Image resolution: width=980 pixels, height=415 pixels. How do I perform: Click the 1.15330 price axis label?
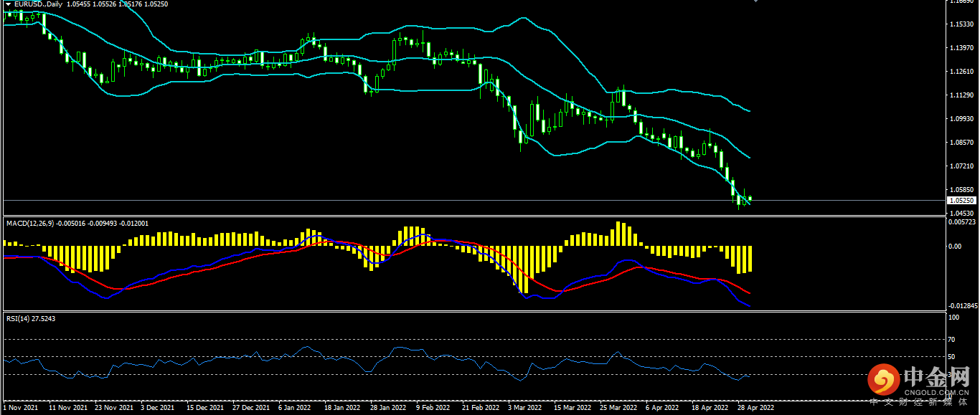click(961, 24)
